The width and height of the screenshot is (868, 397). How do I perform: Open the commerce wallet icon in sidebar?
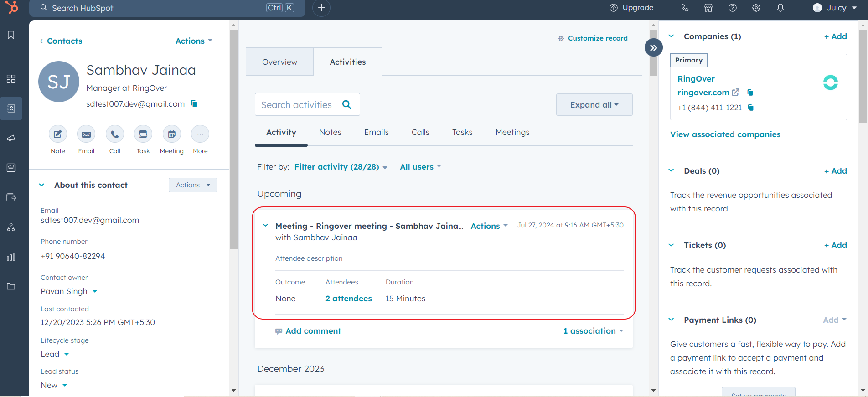[11, 197]
